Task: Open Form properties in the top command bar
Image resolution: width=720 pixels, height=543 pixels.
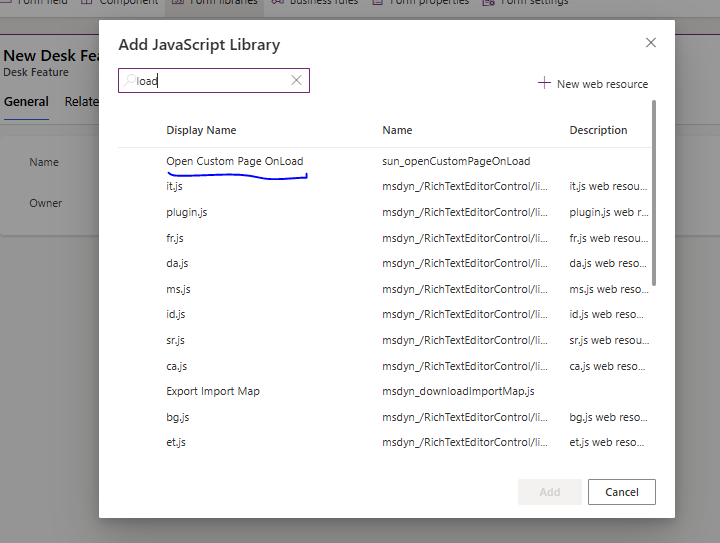Action: (421, 2)
